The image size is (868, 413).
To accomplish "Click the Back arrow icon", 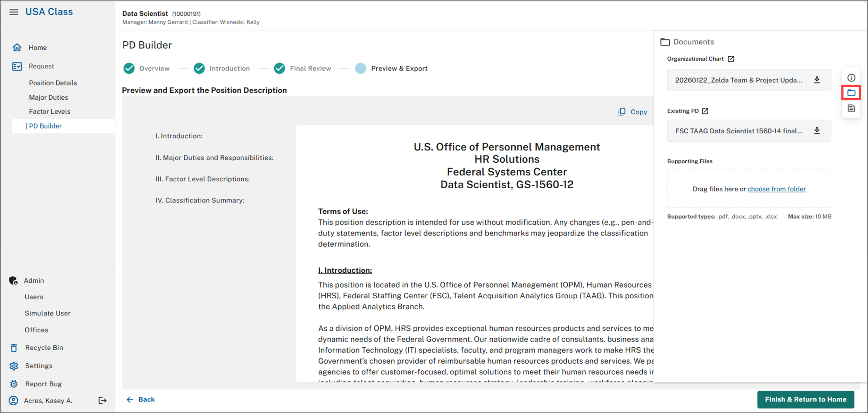I will (130, 399).
